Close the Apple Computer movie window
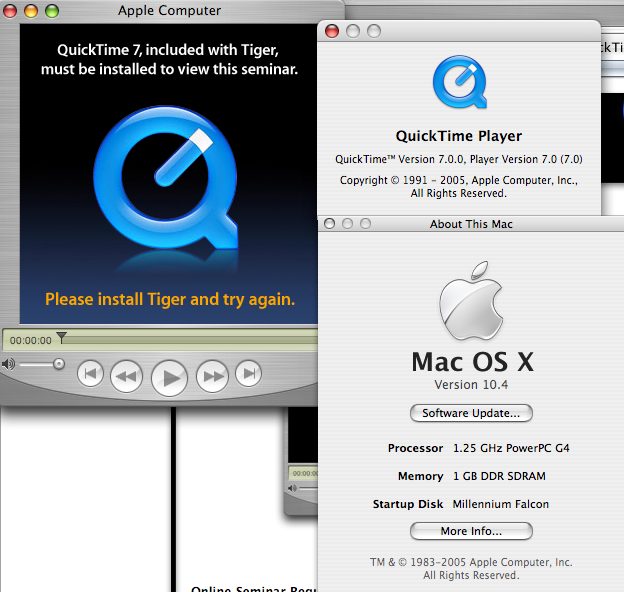This screenshot has height=592, width=624. click(x=10, y=11)
